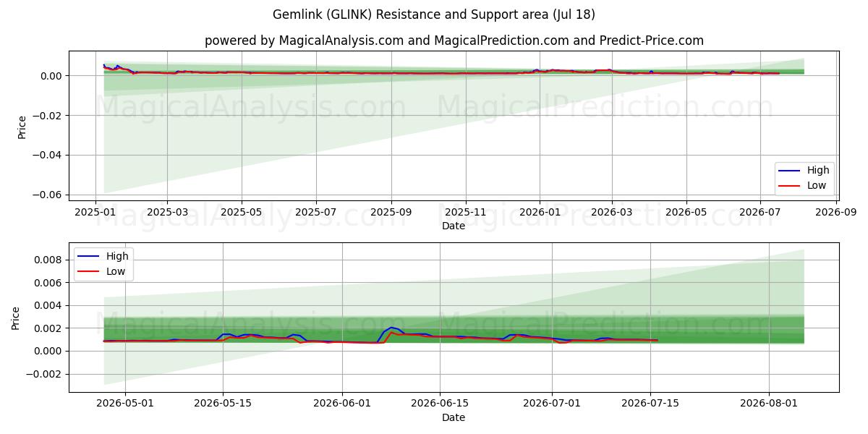Click the '2025-03' x-axis label on the top chart

167,213
